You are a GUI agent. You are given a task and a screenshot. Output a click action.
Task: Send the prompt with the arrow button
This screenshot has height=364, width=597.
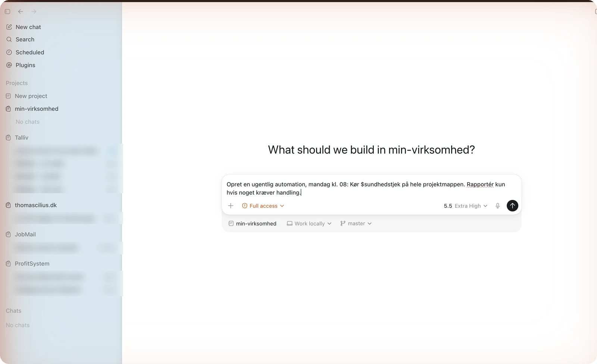[x=512, y=205]
